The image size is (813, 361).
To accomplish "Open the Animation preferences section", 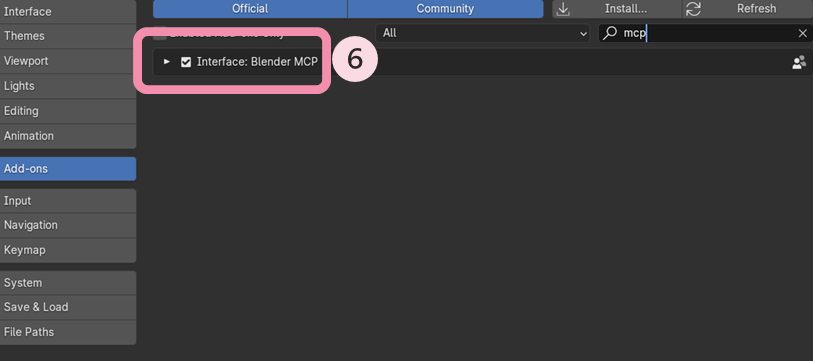I will click(x=68, y=136).
